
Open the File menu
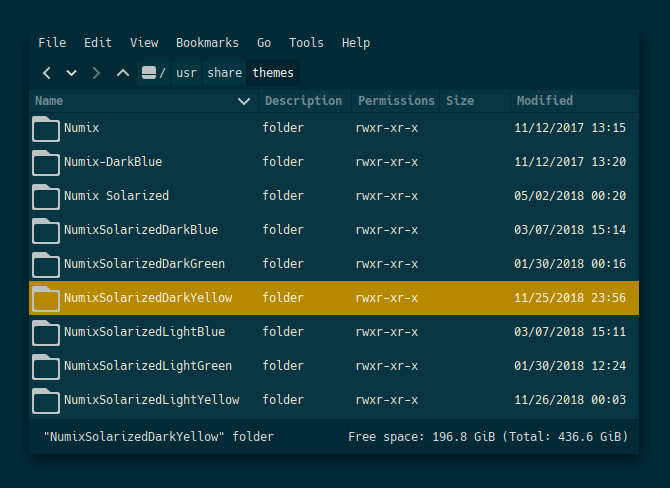pos(52,43)
